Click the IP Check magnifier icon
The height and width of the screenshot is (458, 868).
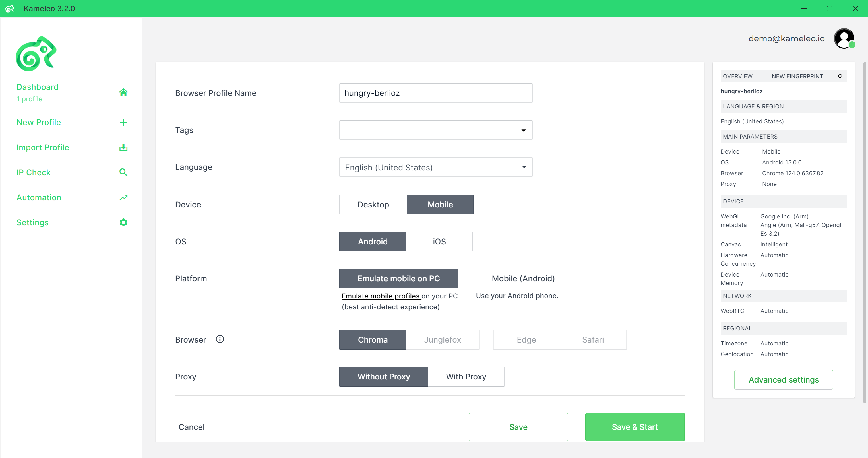[123, 173]
